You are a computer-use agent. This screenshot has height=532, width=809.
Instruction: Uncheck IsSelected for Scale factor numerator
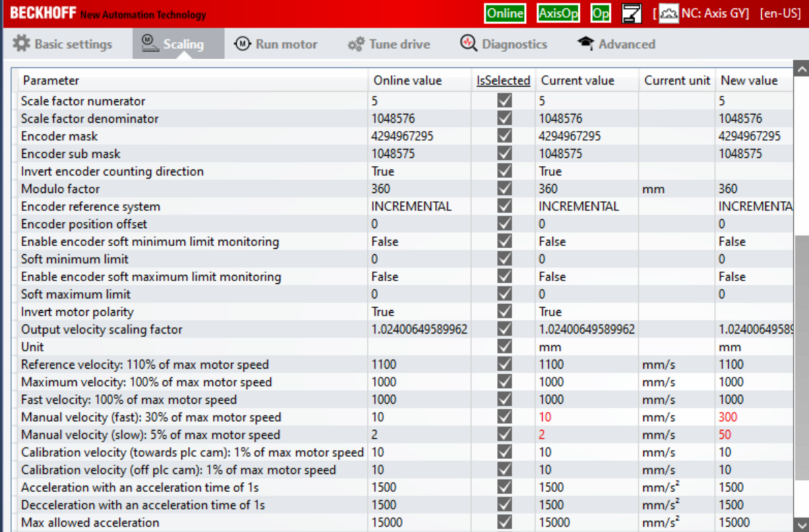[504, 101]
